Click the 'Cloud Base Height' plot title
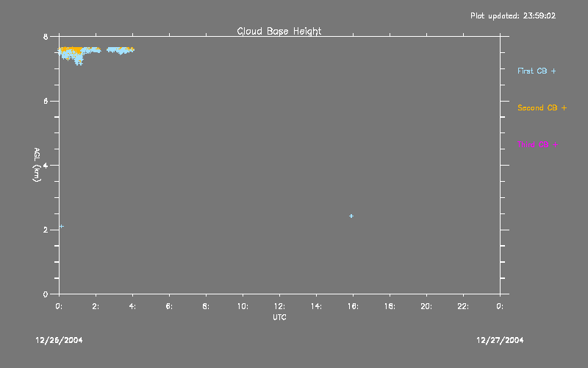The width and height of the screenshot is (588, 368). click(279, 31)
